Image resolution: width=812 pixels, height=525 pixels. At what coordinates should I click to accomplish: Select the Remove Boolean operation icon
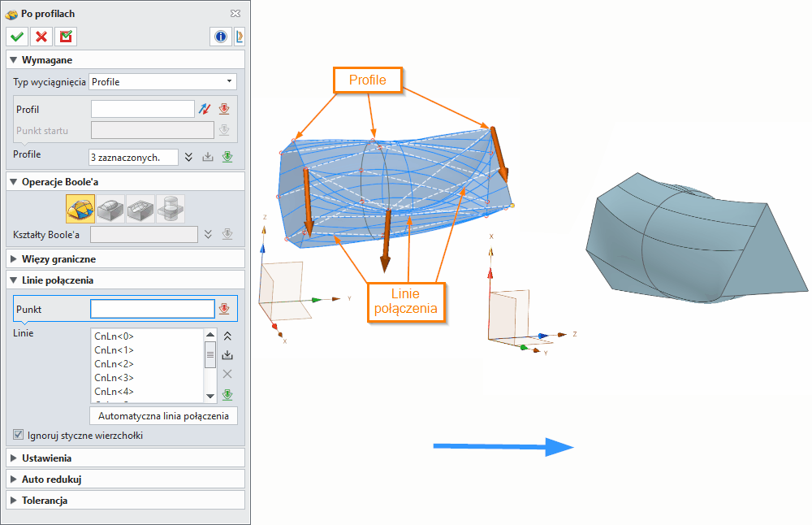click(140, 209)
